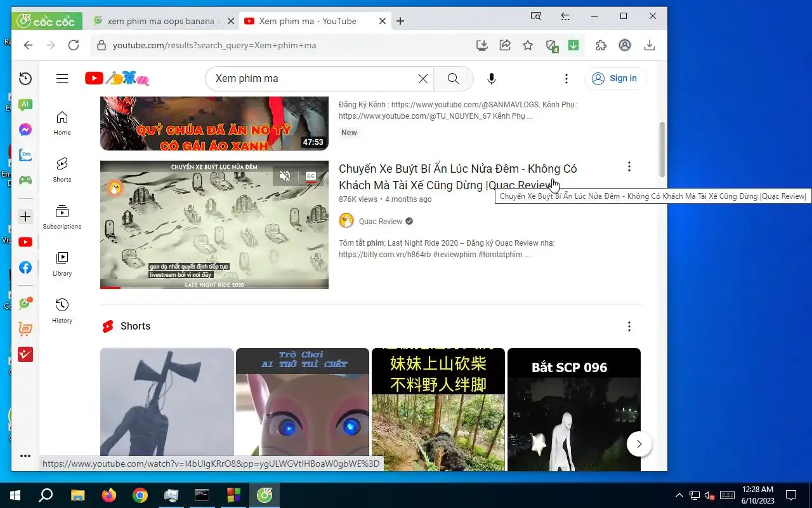This screenshot has width=812, height=508.
Task: Open the Windows notification center
Action: tap(791, 495)
